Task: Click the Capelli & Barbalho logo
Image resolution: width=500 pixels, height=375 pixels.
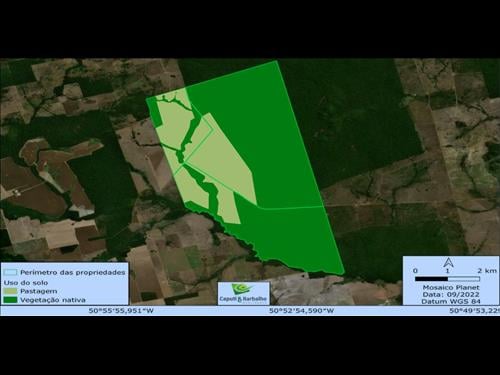Action: click(243, 293)
